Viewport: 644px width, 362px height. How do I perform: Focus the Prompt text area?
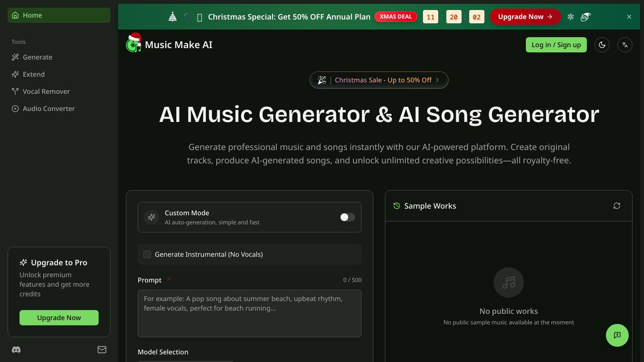(250, 313)
